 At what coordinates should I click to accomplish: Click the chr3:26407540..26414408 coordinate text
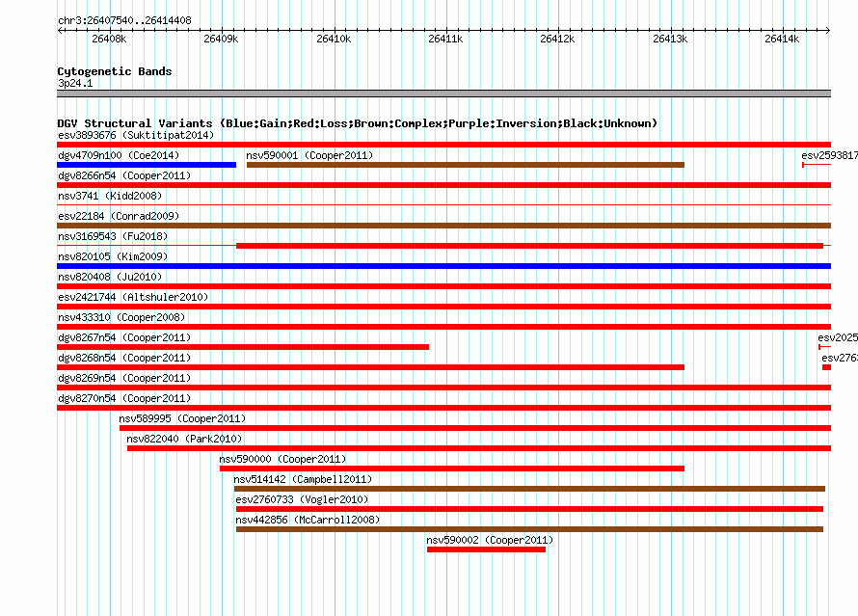(x=124, y=21)
